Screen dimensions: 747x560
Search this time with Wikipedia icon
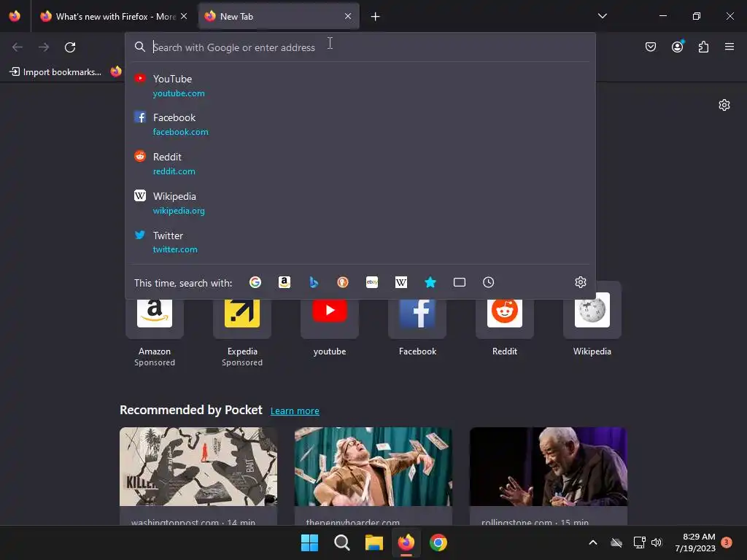[401, 282]
